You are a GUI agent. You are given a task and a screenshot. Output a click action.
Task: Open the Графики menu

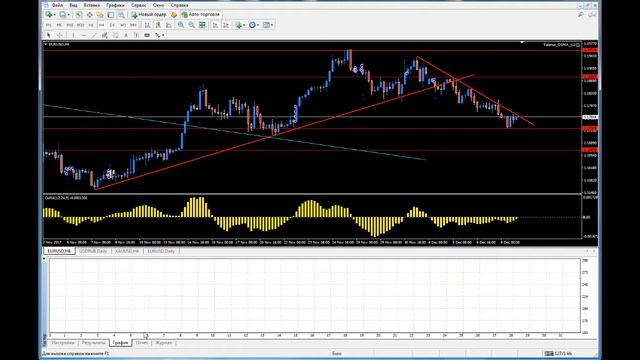tap(116, 5)
